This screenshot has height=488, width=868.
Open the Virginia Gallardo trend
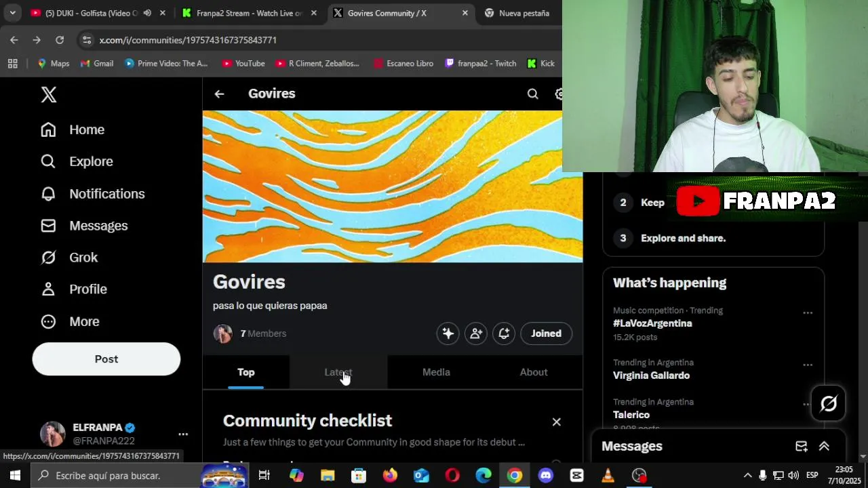pyautogui.click(x=651, y=375)
